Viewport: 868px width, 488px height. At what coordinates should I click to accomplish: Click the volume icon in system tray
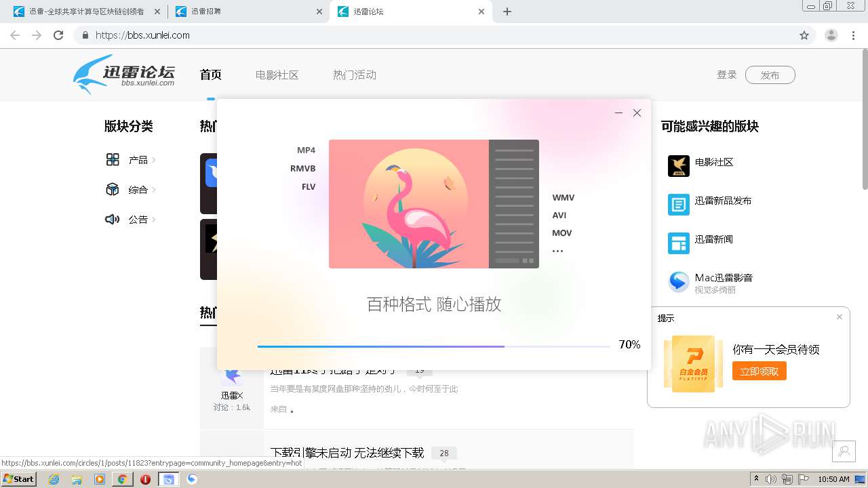[x=771, y=479]
